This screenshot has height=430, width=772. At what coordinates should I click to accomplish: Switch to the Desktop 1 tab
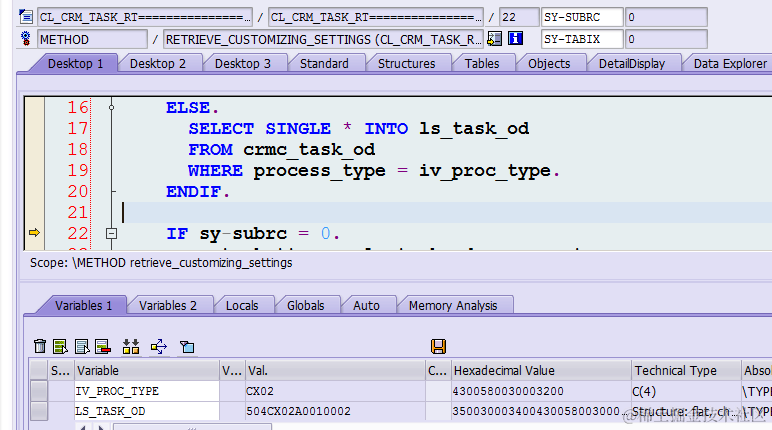(75, 64)
